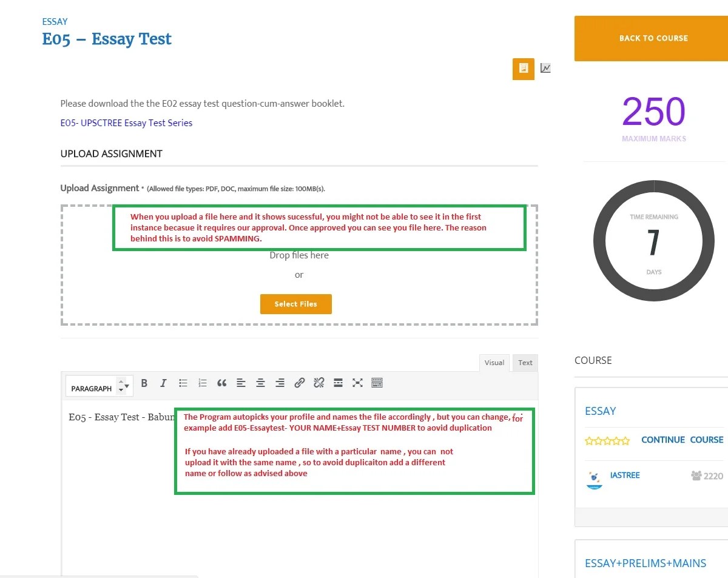Image resolution: width=728 pixels, height=578 pixels.
Task: Toggle the editor toolbar kitchen sink
Action: point(377,383)
